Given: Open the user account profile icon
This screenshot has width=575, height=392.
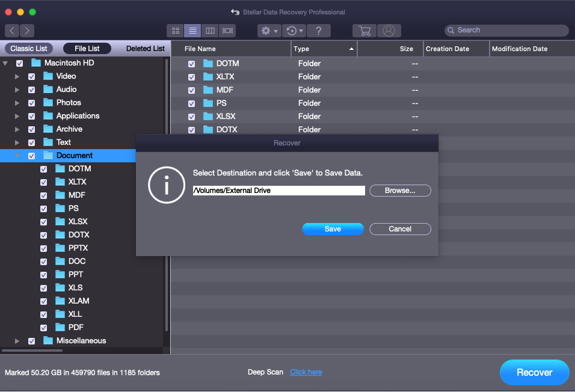Looking at the screenshot, I should tap(389, 31).
